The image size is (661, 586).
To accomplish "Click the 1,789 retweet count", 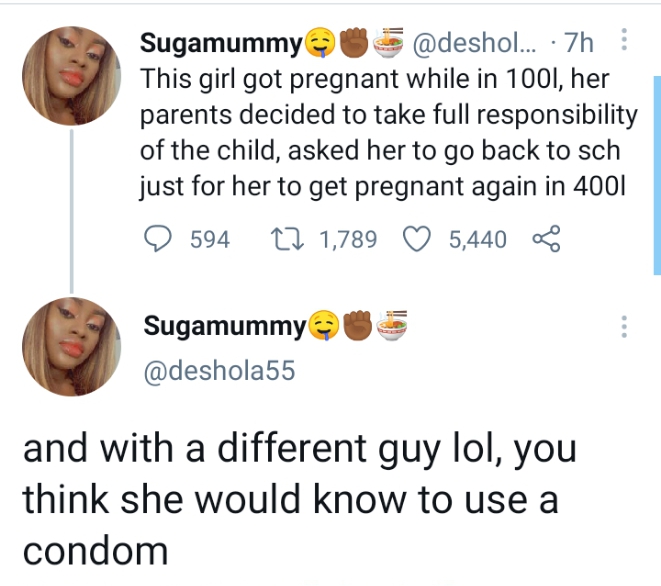I will point(346,240).
